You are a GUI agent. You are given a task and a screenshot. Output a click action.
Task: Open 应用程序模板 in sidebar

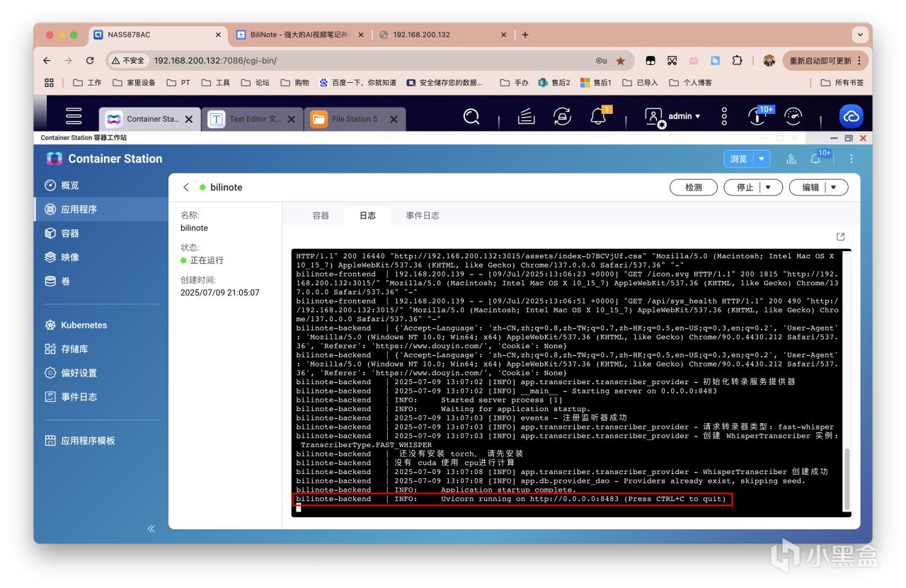[x=101, y=441]
